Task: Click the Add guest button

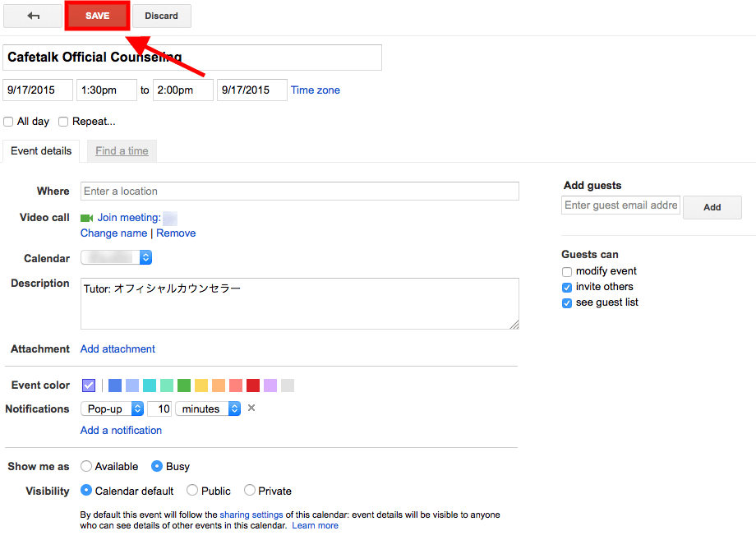Action: point(712,207)
